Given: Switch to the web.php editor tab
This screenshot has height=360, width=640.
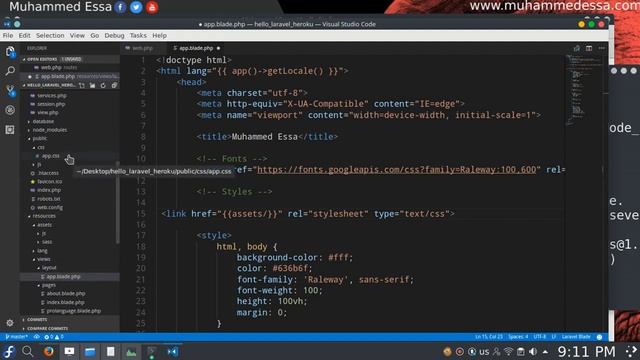Looking at the screenshot, I should pos(142,48).
